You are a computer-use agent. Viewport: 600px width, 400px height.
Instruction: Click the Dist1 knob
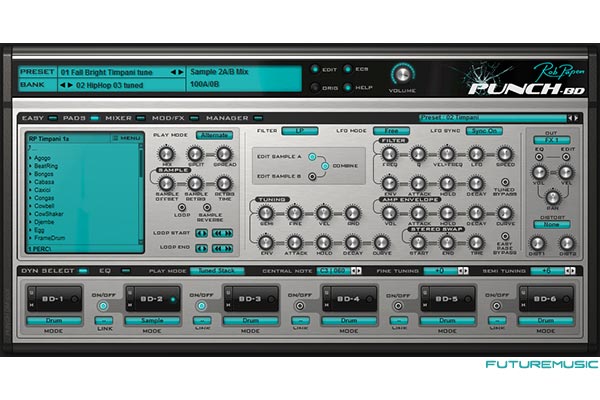(x=537, y=243)
